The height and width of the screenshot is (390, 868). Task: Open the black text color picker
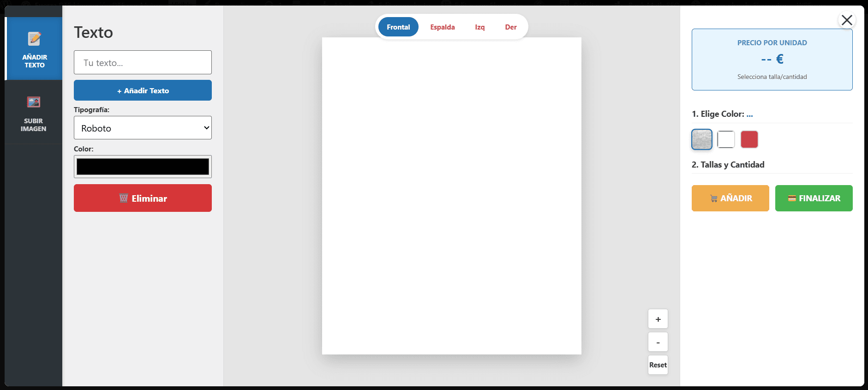pyautogui.click(x=143, y=167)
